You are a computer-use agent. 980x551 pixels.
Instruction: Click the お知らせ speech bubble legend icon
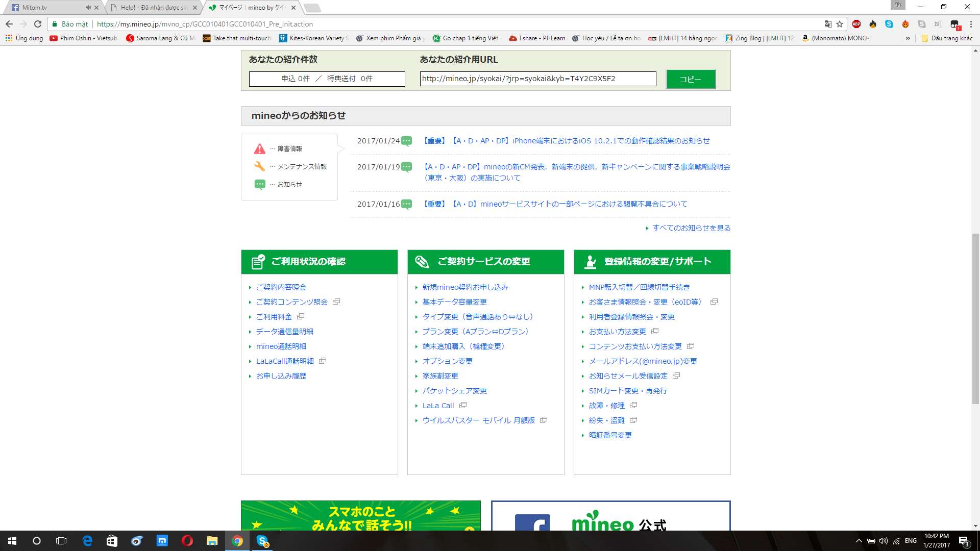tap(260, 184)
